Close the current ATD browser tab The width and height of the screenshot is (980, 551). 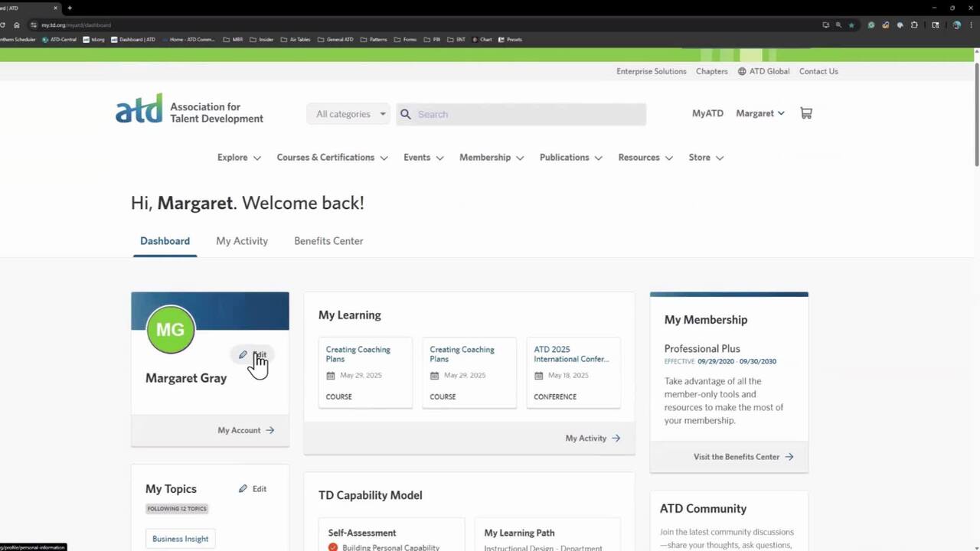pyautogui.click(x=55, y=8)
